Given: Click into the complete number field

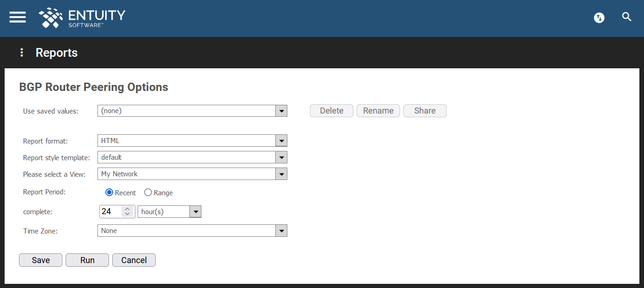Looking at the screenshot, I should click(x=111, y=211).
